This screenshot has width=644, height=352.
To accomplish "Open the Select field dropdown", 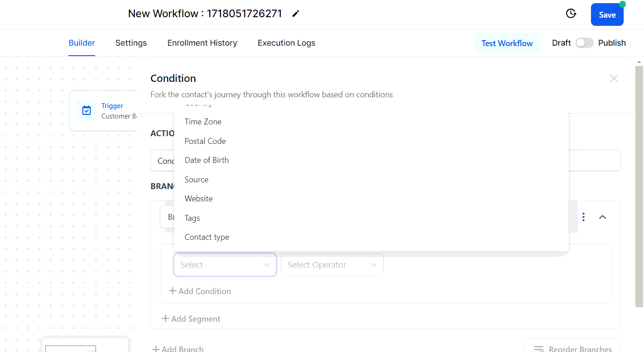I will [x=225, y=265].
